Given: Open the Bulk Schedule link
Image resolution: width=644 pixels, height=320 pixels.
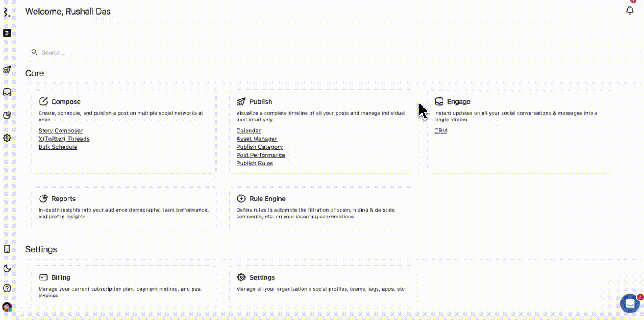Looking at the screenshot, I should [57, 147].
